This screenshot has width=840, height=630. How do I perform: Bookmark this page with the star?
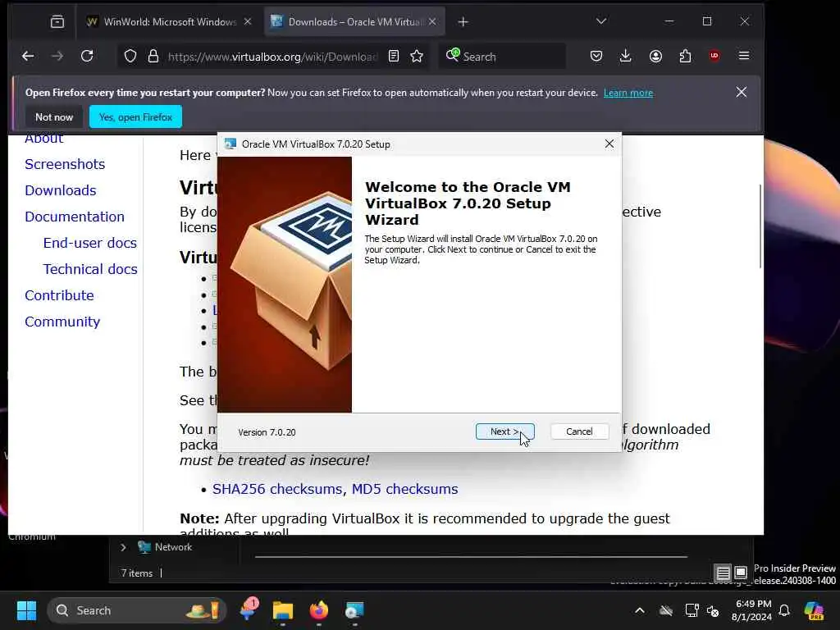[417, 57]
